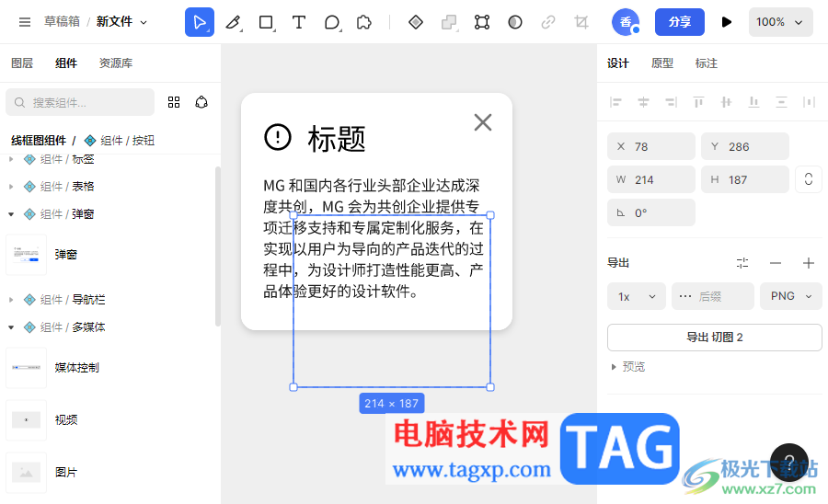Switch to the 组件 tab
Viewport: 828px width, 504px height.
click(66, 63)
